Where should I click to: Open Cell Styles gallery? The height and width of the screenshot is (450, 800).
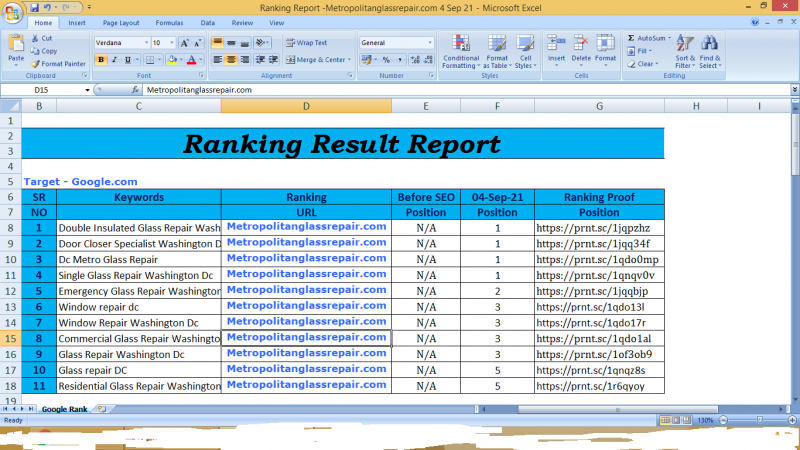[525, 52]
